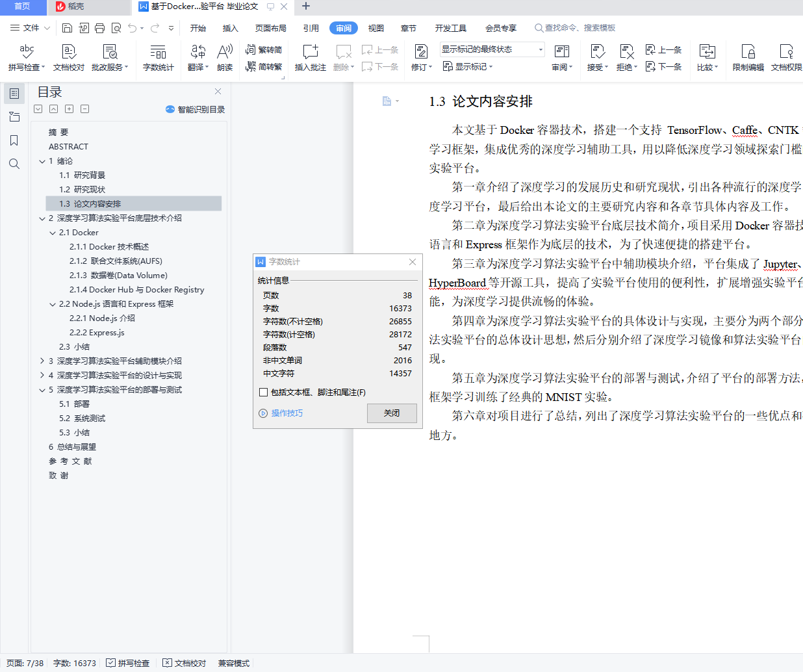The image size is (803, 672).
Task: Convert text with 繁转简
Action: point(264,49)
